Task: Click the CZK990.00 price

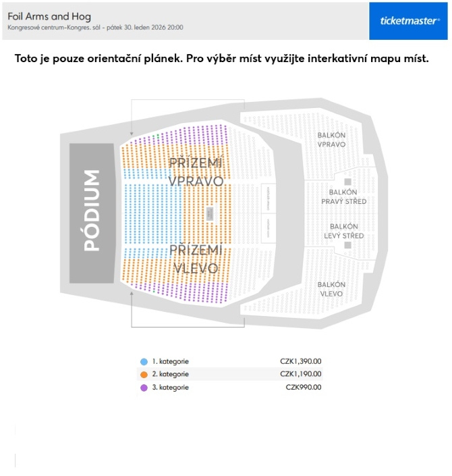Action: tap(304, 387)
